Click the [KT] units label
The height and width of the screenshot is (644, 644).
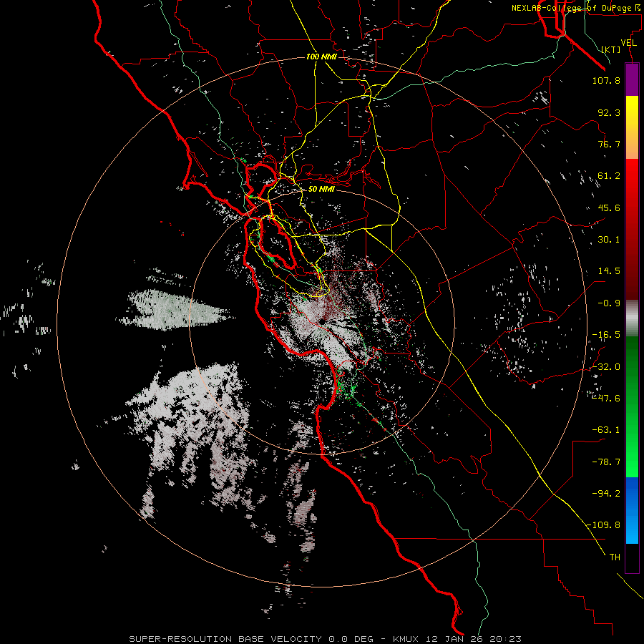pos(611,49)
